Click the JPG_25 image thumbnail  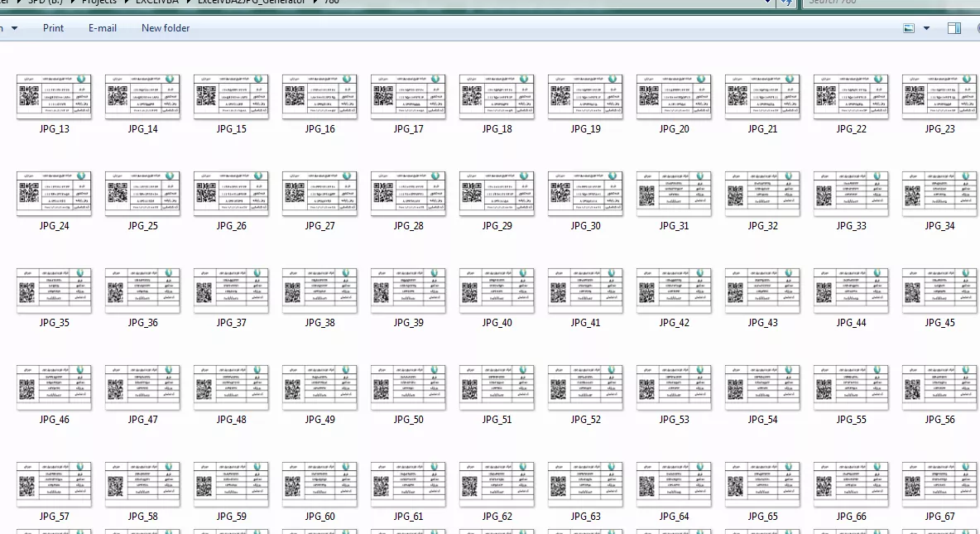[x=142, y=193]
